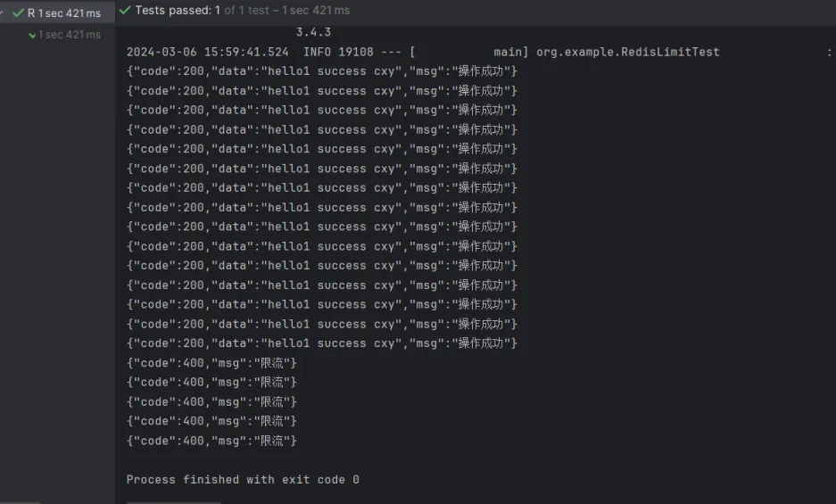The height and width of the screenshot is (504, 836).
Task: Click the last code 200 操作成功 output line
Action: 321,343
